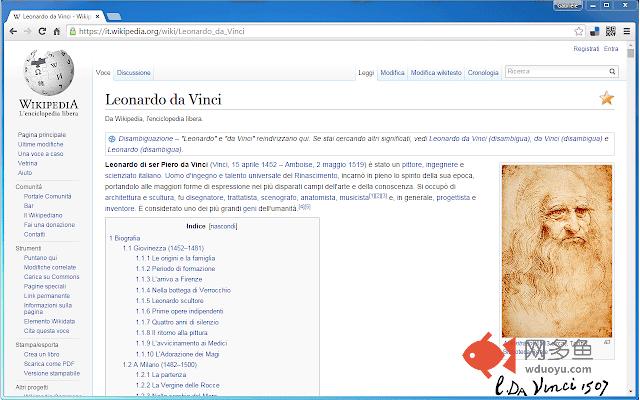Jump to 1.2 A Milano (1482–1500)
The width and height of the screenshot is (640, 400).
tap(160, 364)
